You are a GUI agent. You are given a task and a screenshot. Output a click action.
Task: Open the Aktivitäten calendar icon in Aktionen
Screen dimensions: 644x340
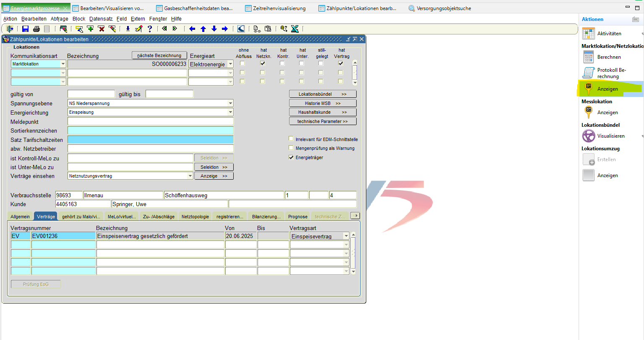[589, 34]
